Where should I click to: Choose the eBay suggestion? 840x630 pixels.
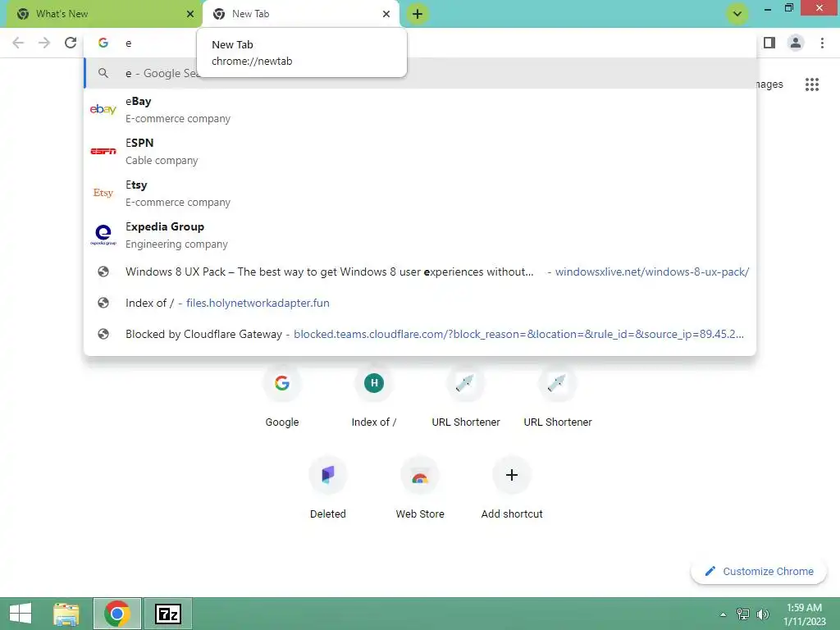[x=420, y=109]
